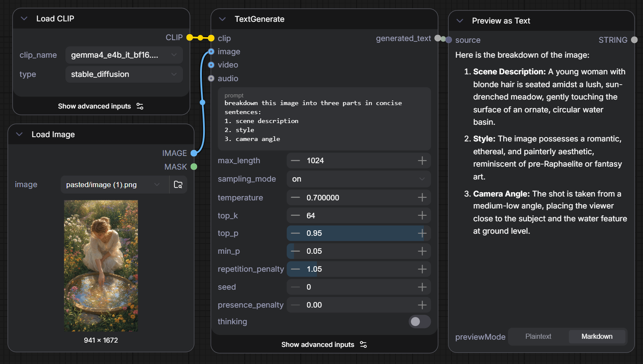Click the source input connector
Screen dimensions: 643x364
[448, 40]
